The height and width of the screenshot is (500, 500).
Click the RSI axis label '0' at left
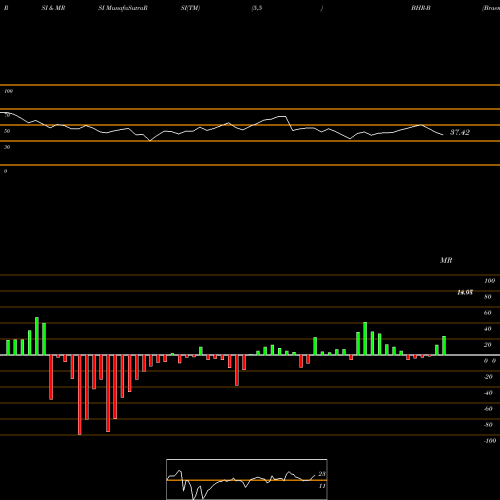[5, 171]
